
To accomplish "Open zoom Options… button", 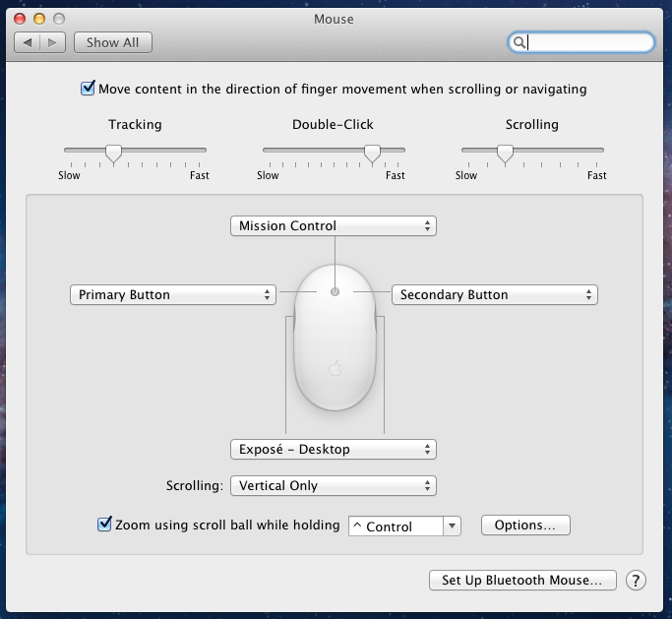I will pos(525,526).
